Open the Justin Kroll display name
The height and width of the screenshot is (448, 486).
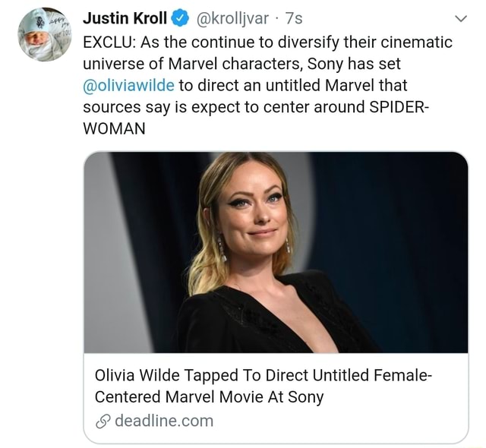point(124,17)
